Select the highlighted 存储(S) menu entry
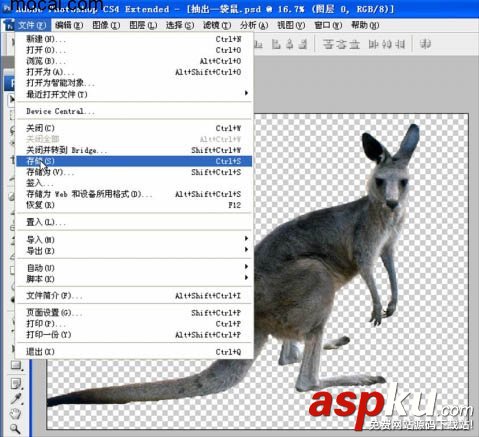479x437 pixels. coord(134,161)
